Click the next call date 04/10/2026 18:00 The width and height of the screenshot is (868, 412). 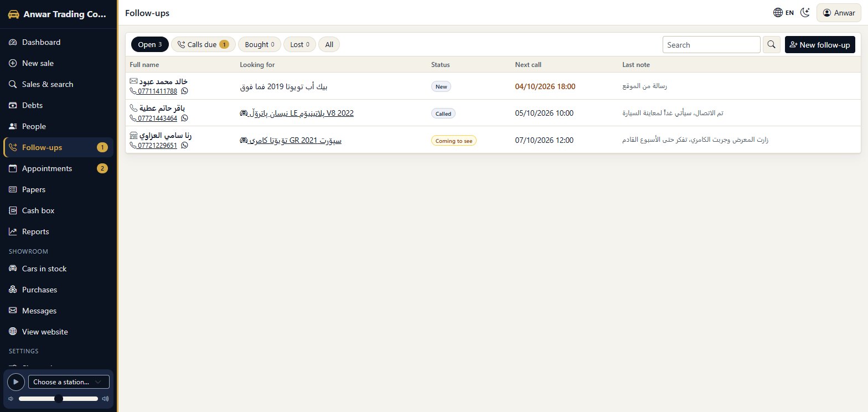click(x=545, y=86)
